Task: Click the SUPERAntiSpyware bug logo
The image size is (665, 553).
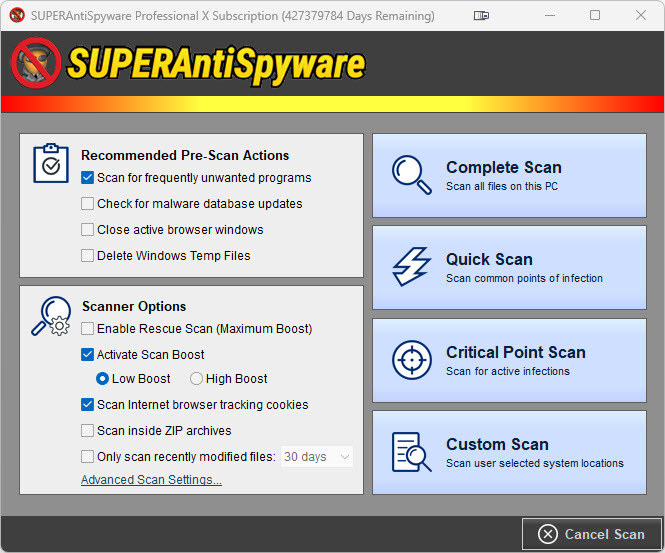Action: (35, 63)
